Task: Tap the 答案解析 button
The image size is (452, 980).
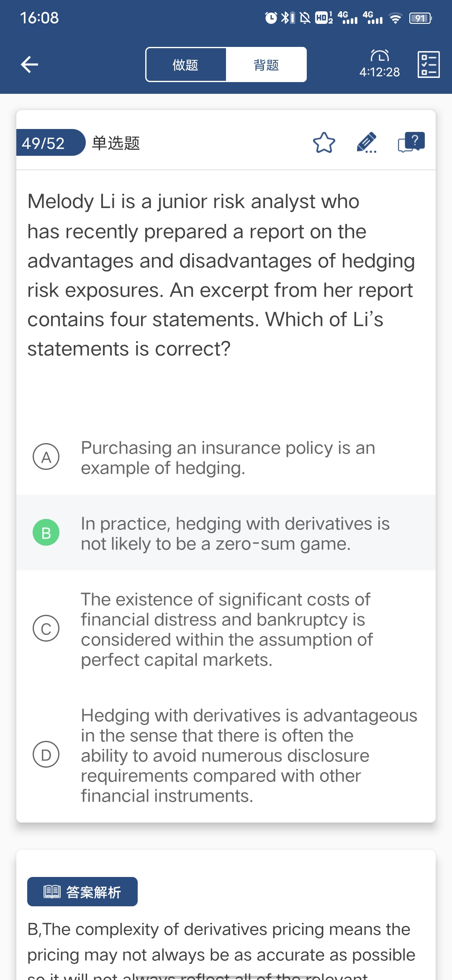Action: click(x=82, y=892)
